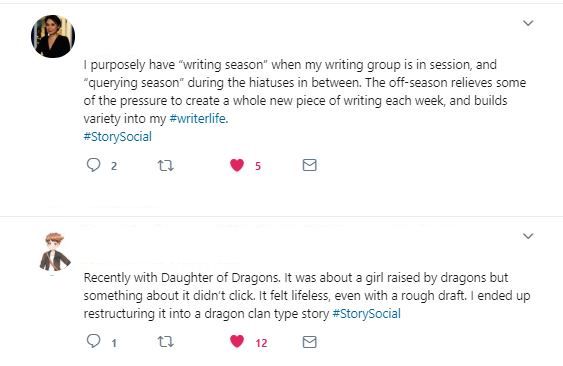
Task: Share Daughter of Dragons tweet by message
Action: 310,342
